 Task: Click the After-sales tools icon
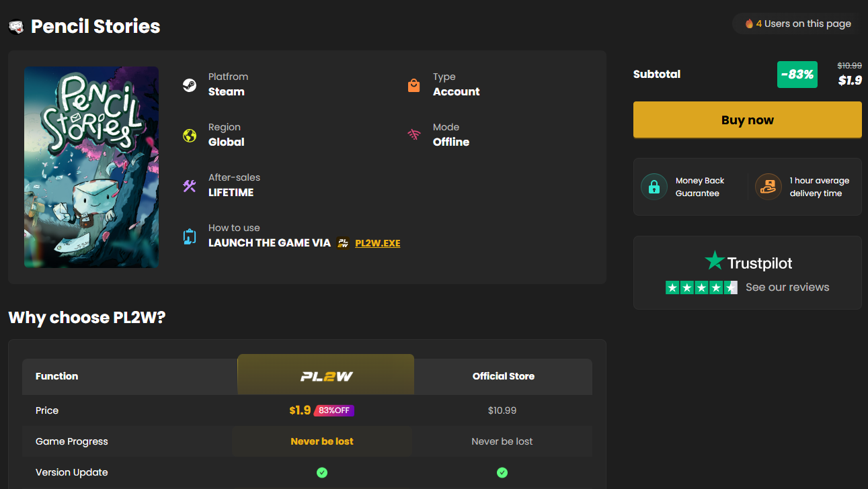[x=190, y=186]
